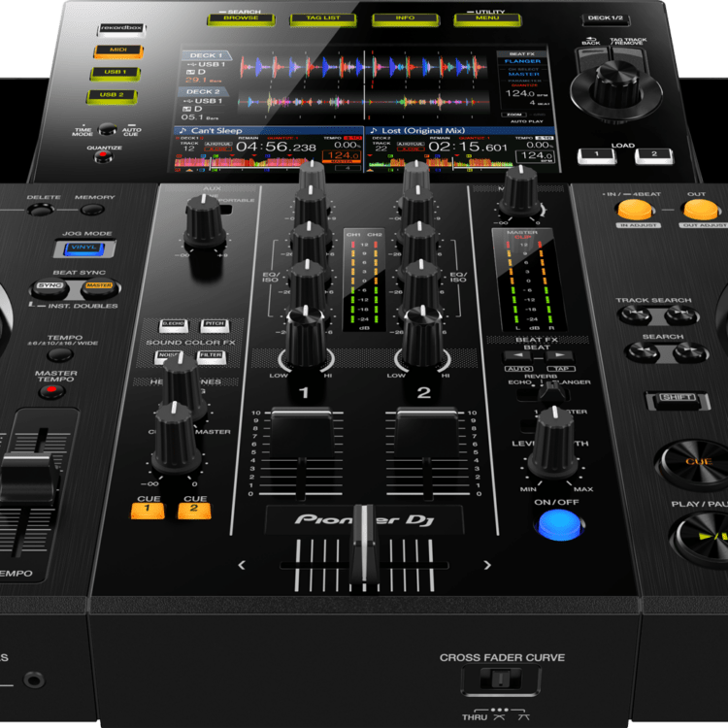Choose the USB 2 source button
This screenshot has height=728, width=728.
click(x=112, y=95)
